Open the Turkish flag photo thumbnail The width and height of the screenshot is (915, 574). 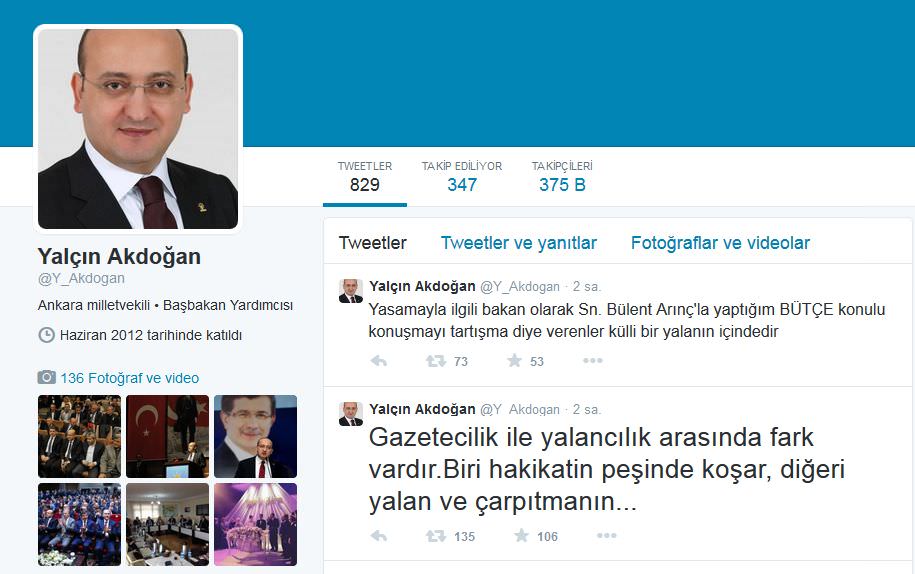coord(167,436)
